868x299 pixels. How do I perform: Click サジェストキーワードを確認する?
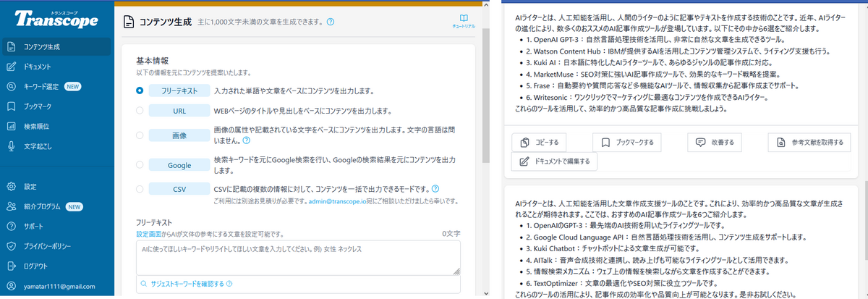(x=183, y=284)
